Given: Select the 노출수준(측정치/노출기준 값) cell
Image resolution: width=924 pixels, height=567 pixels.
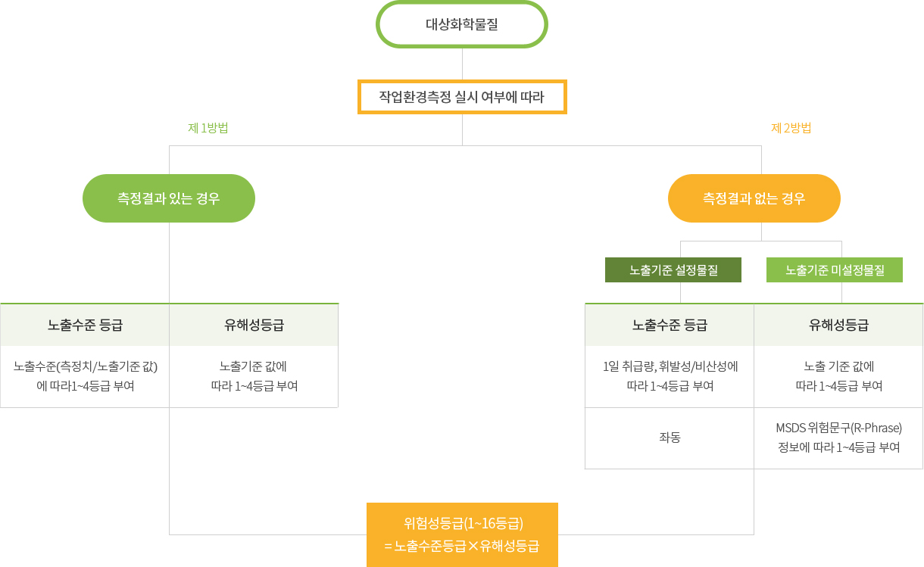Looking at the screenshot, I should [x=85, y=376].
